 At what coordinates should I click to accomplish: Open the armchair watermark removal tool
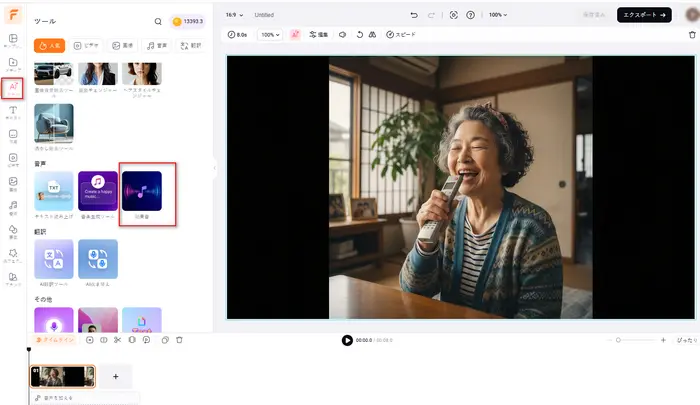pyautogui.click(x=54, y=123)
